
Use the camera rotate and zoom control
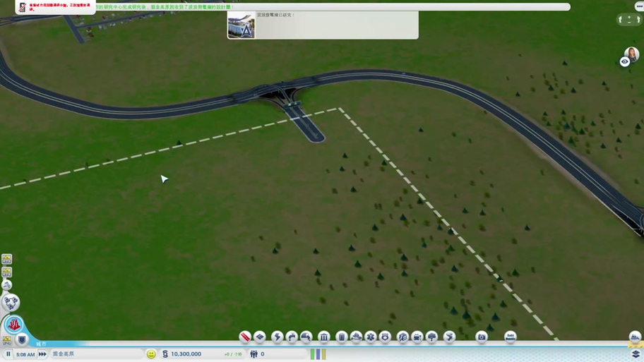[629, 19]
